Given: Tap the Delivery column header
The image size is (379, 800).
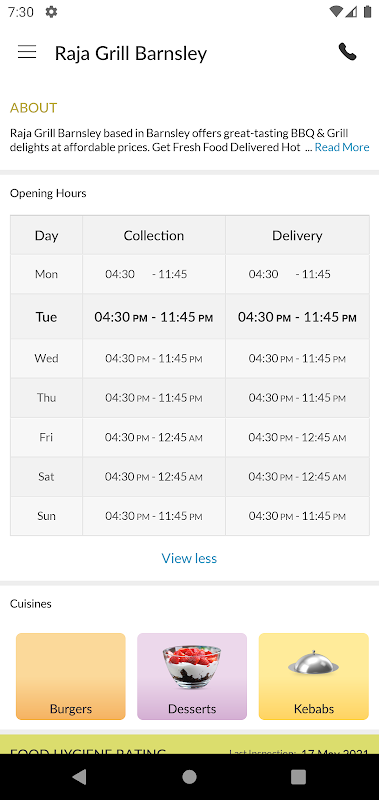Looking at the screenshot, I should click(x=297, y=235).
